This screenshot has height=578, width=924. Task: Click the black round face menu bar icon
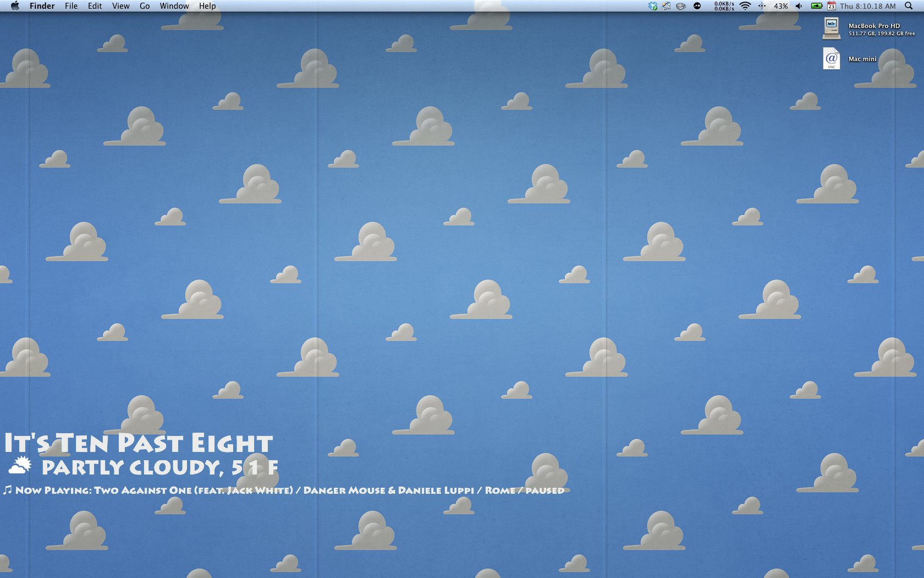[697, 6]
